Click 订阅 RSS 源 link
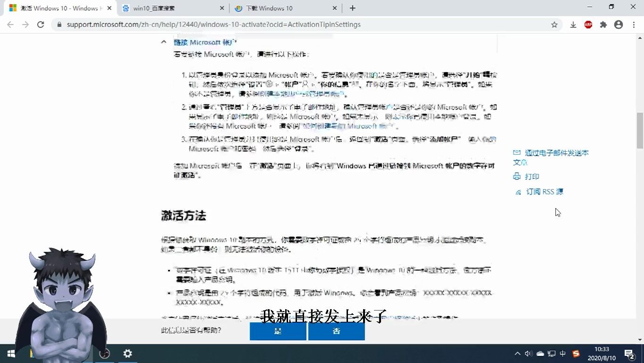 pyautogui.click(x=544, y=191)
